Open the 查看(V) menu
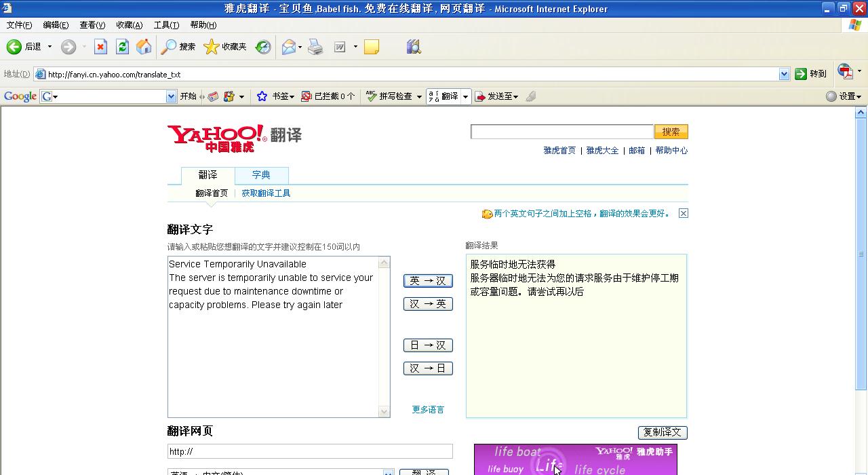 click(x=92, y=25)
